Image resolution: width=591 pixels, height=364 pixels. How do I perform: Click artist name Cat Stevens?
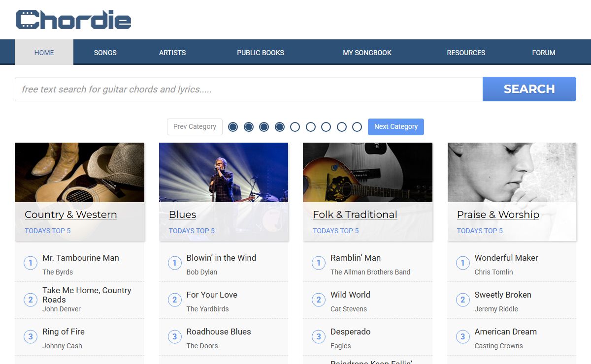349,309
